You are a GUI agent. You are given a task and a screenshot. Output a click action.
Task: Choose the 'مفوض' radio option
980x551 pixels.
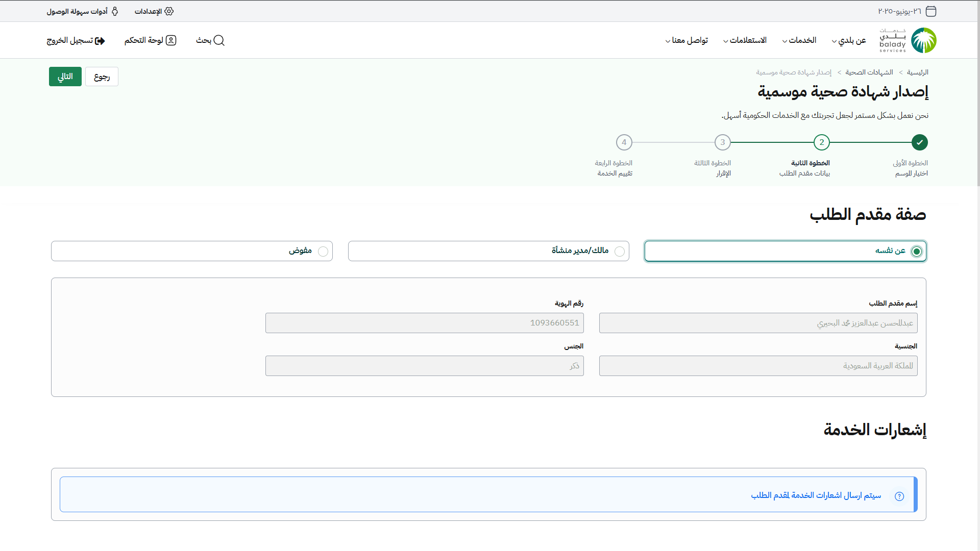(x=323, y=252)
